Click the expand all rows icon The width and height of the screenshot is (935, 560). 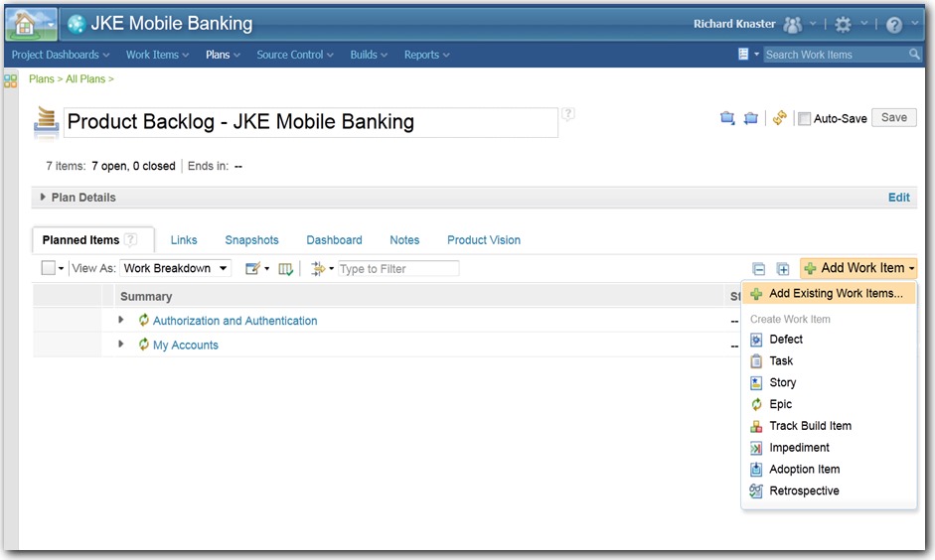[x=783, y=269]
